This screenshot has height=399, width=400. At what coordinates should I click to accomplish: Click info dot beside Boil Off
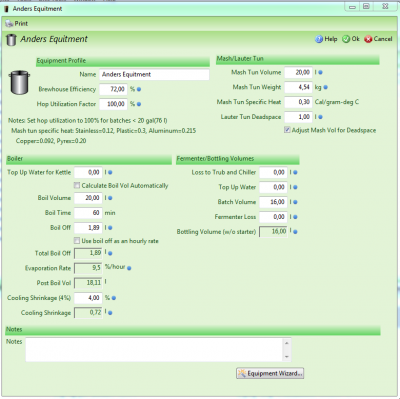110,228
